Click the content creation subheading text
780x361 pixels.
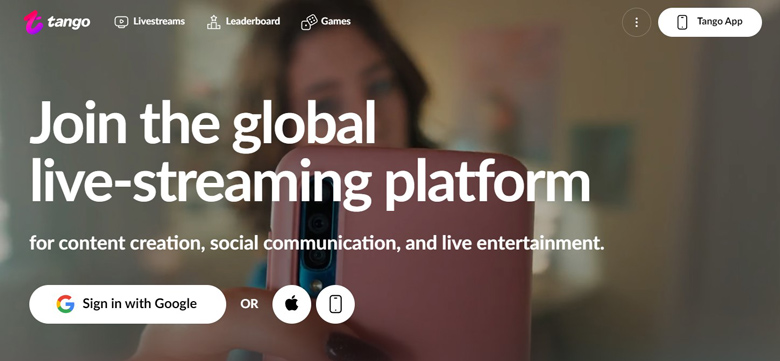(x=317, y=244)
